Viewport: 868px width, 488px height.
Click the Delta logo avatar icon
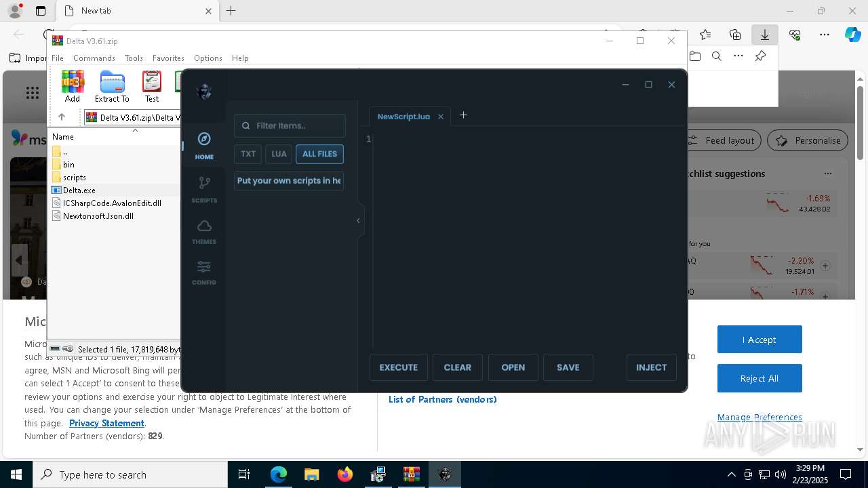pos(204,91)
